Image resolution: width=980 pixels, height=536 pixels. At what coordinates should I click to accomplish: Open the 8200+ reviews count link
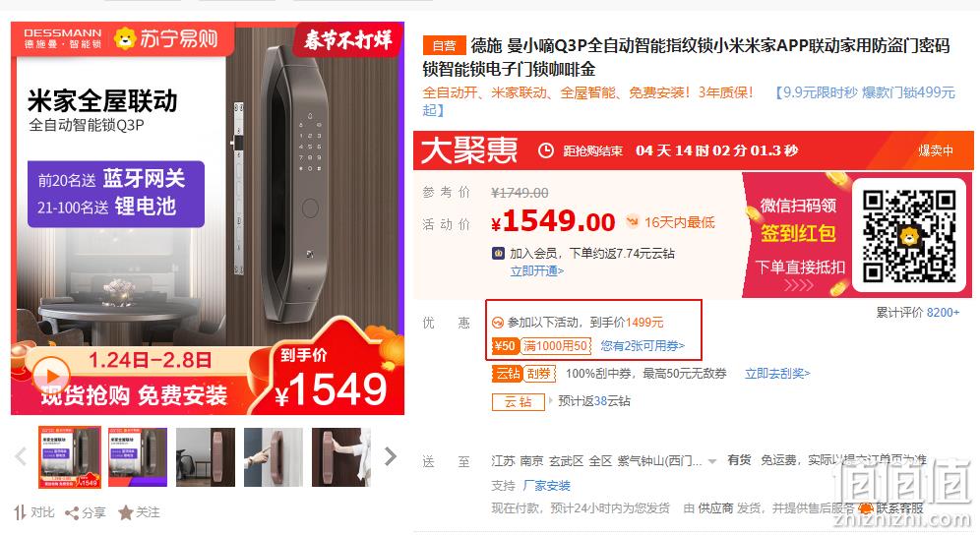pos(943,313)
